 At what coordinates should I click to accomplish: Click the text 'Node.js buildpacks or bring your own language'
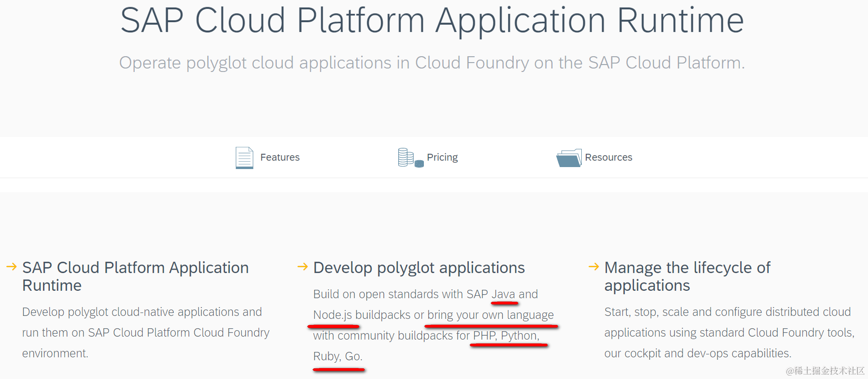coord(433,315)
